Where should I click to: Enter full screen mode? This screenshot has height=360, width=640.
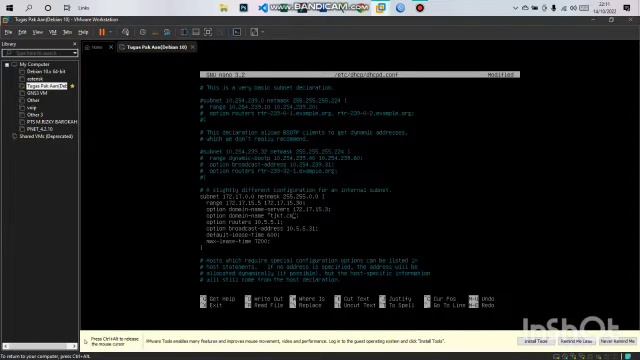[x=208, y=32]
